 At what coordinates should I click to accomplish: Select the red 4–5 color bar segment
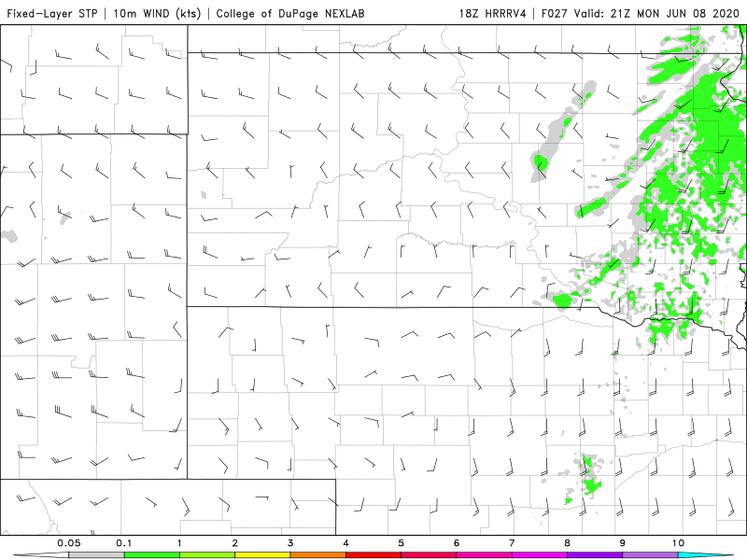tap(373, 555)
